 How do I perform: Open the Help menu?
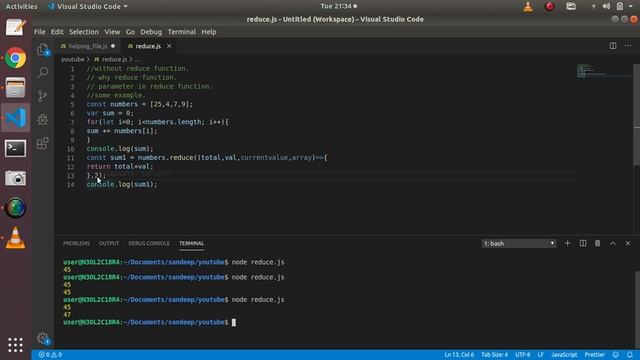(209, 32)
